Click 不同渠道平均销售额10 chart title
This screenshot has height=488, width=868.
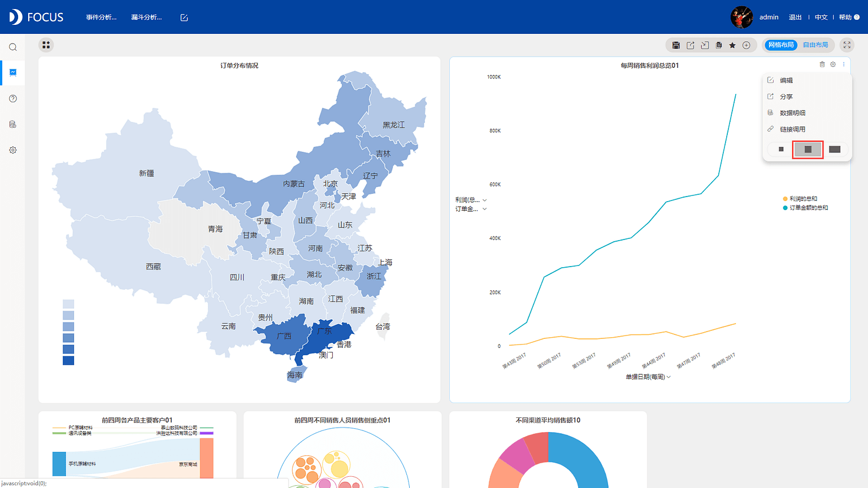click(x=548, y=420)
